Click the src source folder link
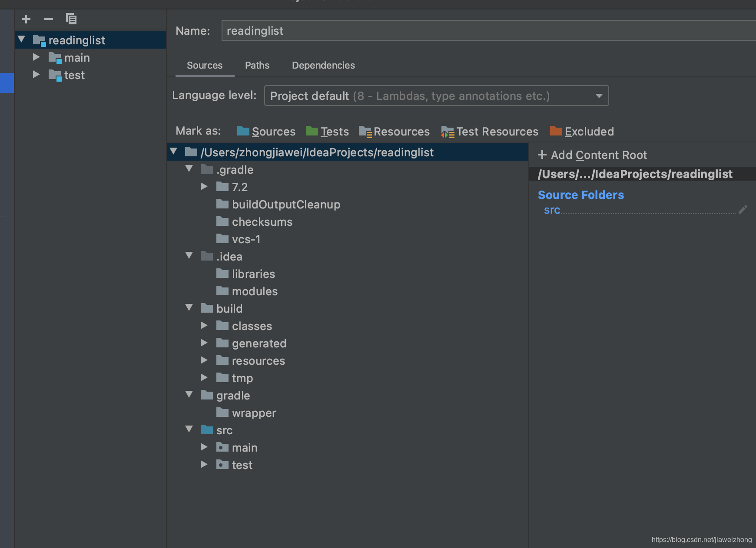 coord(552,210)
